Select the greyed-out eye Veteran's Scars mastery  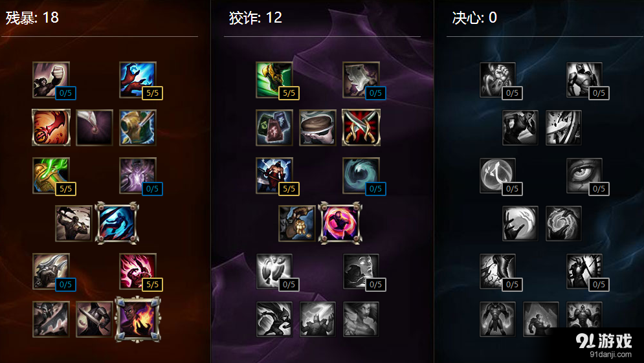[x=584, y=175]
